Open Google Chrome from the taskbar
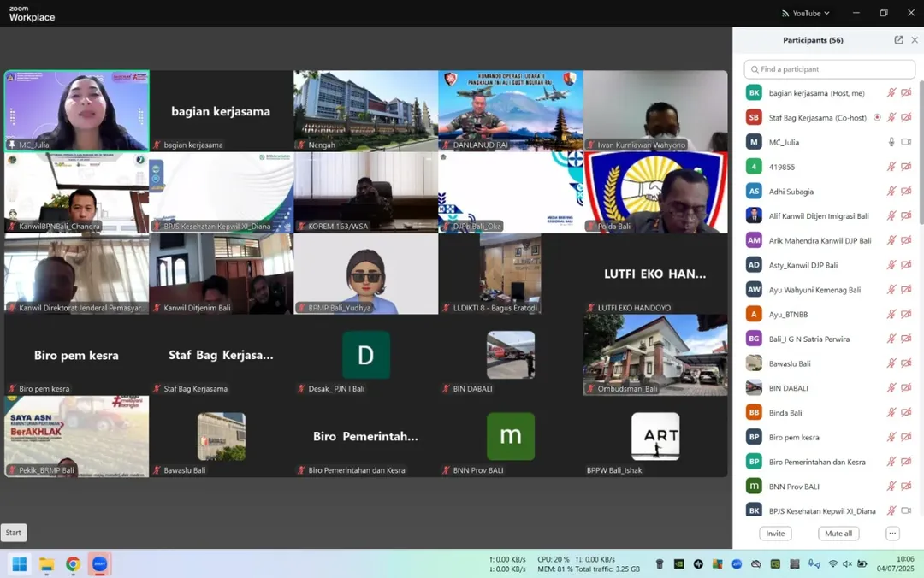Viewport: 924px width, 578px height. (73, 564)
